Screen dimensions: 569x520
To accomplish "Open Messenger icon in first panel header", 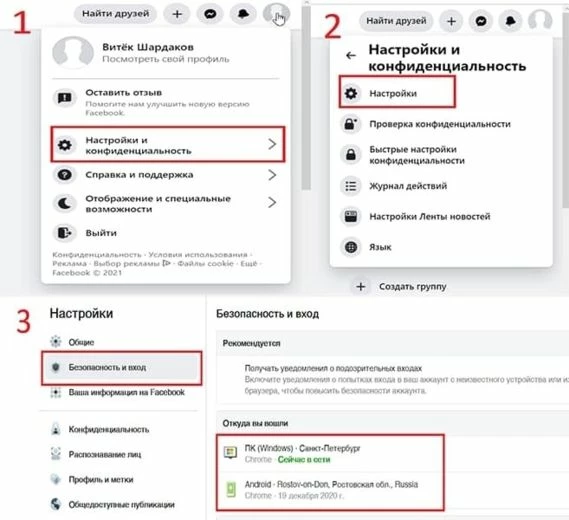I will pyautogui.click(x=210, y=14).
